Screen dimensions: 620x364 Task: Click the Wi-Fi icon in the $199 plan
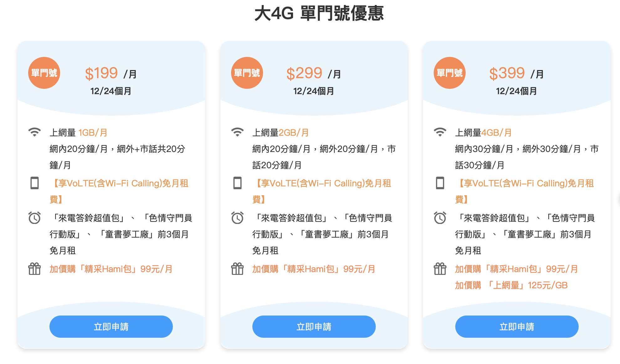click(x=34, y=132)
